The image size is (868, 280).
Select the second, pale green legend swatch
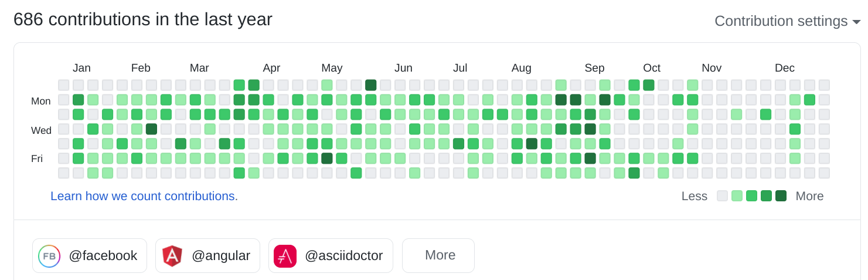point(737,196)
